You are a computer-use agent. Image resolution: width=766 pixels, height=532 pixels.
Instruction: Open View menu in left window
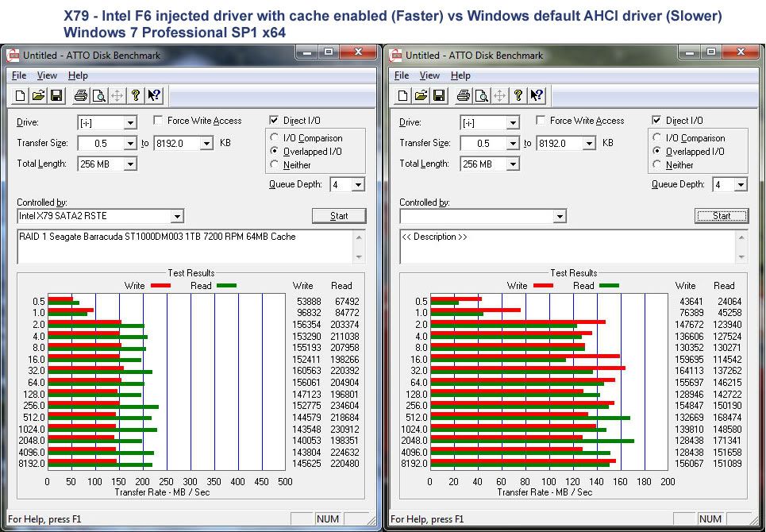[47, 75]
